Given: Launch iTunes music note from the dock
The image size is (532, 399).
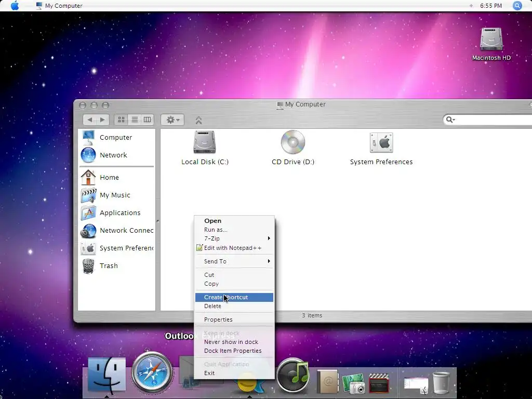Looking at the screenshot, I should point(293,376).
